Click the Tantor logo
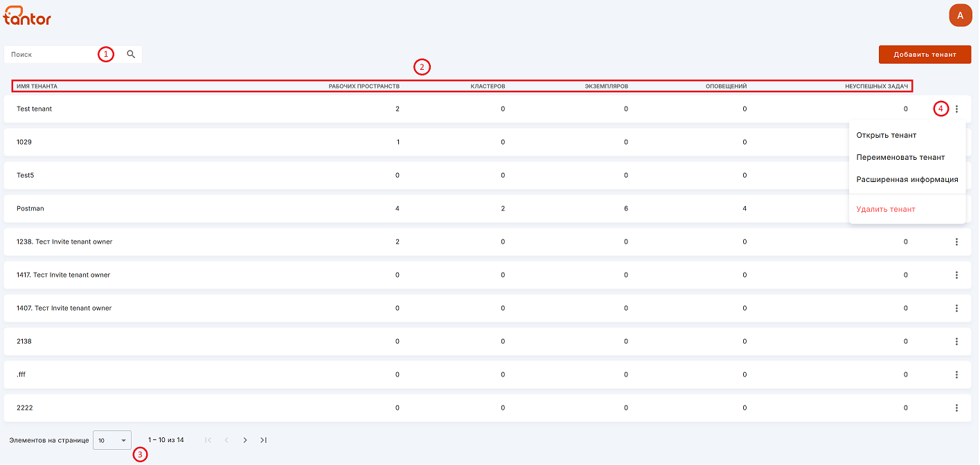Screen dimensions: 980x465 [27, 16]
